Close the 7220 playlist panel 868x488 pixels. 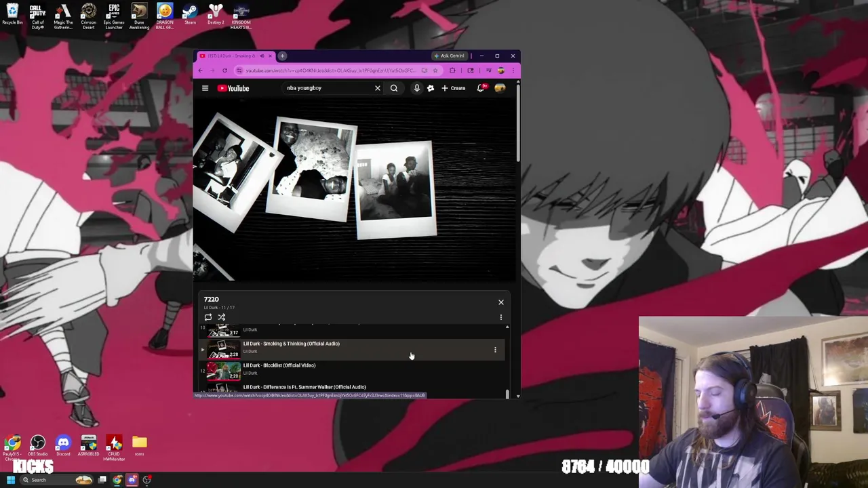pyautogui.click(x=501, y=302)
